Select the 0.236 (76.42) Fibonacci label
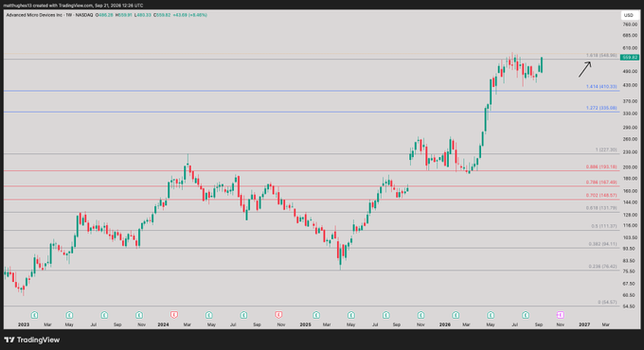This screenshot has width=644, height=350. [602, 267]
